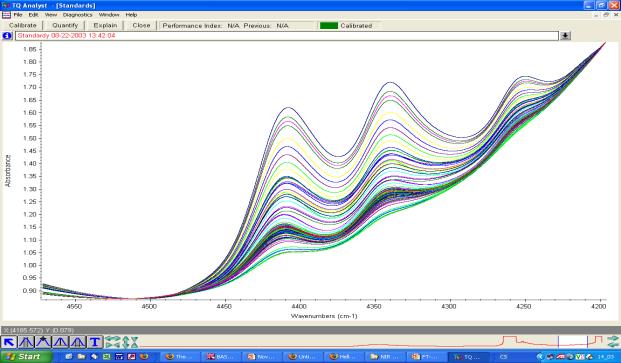Click the Quantify button
Image resolution: width=621 pixels, height=363 pixels.
(x=65, y=25)
